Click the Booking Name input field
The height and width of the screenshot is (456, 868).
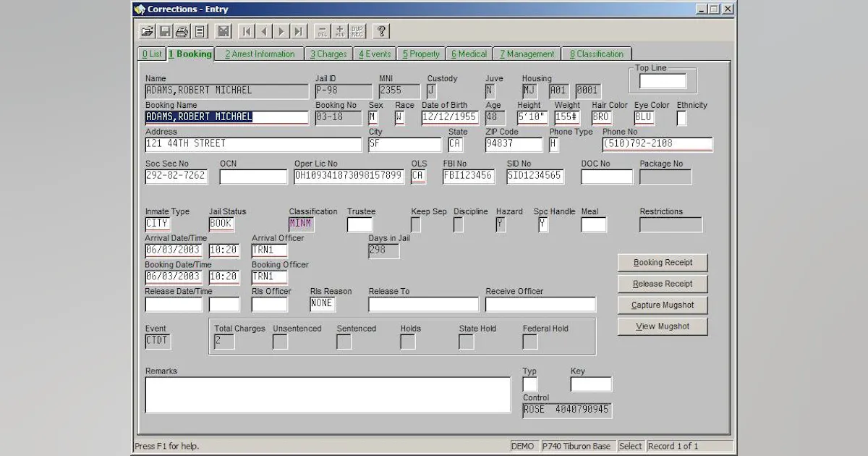pos(227,117)
